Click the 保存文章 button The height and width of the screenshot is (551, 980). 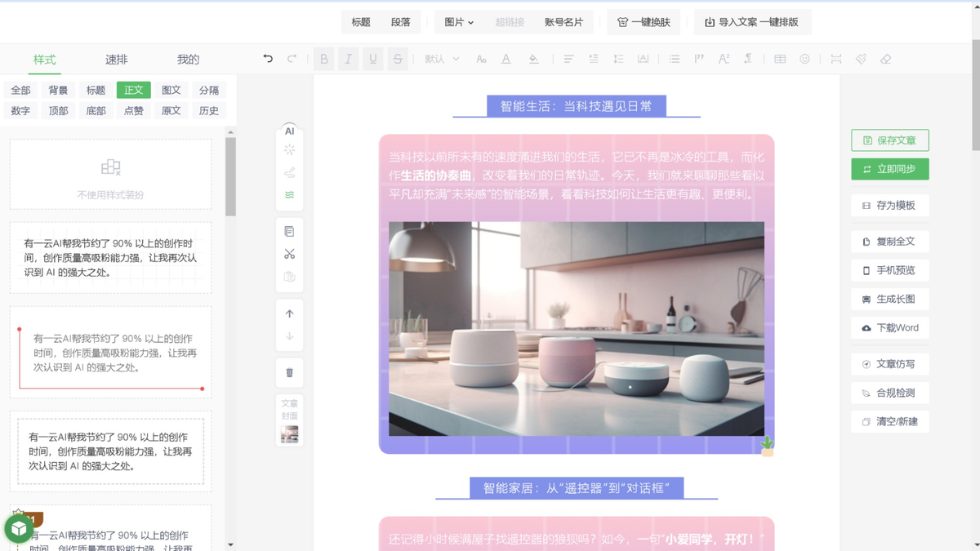pos(889,140)
